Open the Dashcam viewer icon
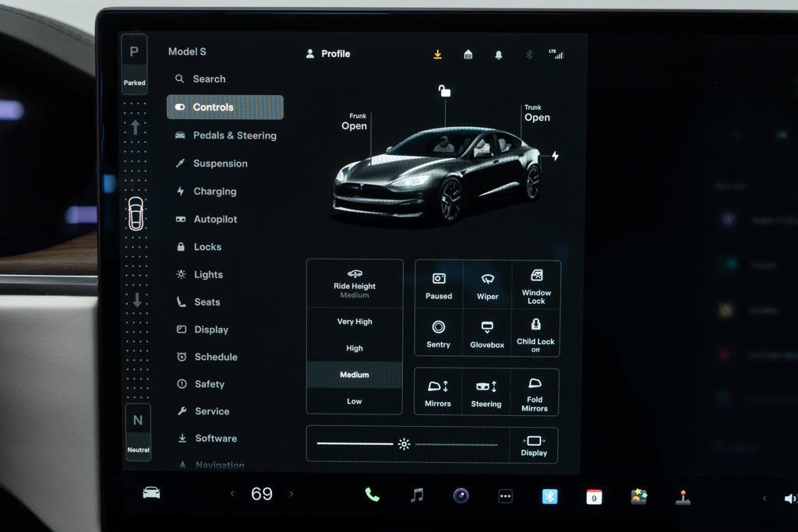This screenshot has height=532, width=798. pyautogui.click(x=460, y=495)
